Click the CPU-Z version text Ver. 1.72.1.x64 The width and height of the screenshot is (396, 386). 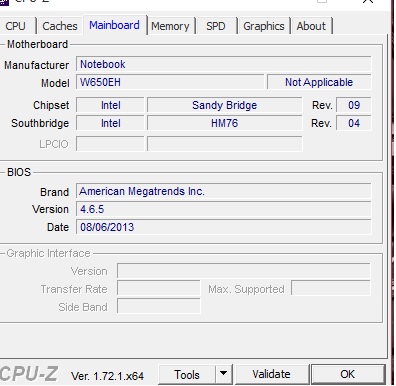click(x=107, y=376)
